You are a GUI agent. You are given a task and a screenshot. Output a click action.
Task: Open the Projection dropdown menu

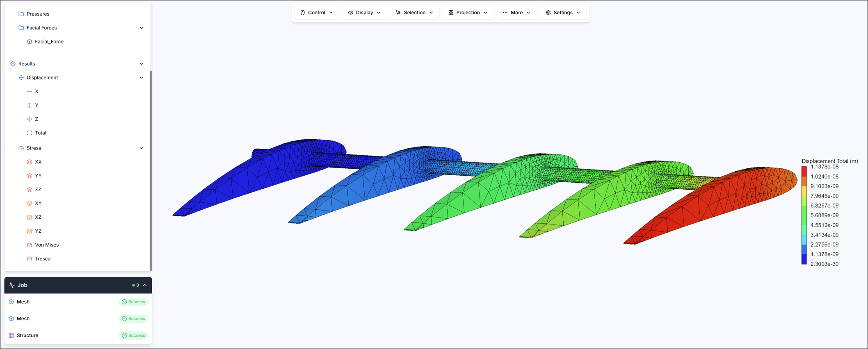468,13
